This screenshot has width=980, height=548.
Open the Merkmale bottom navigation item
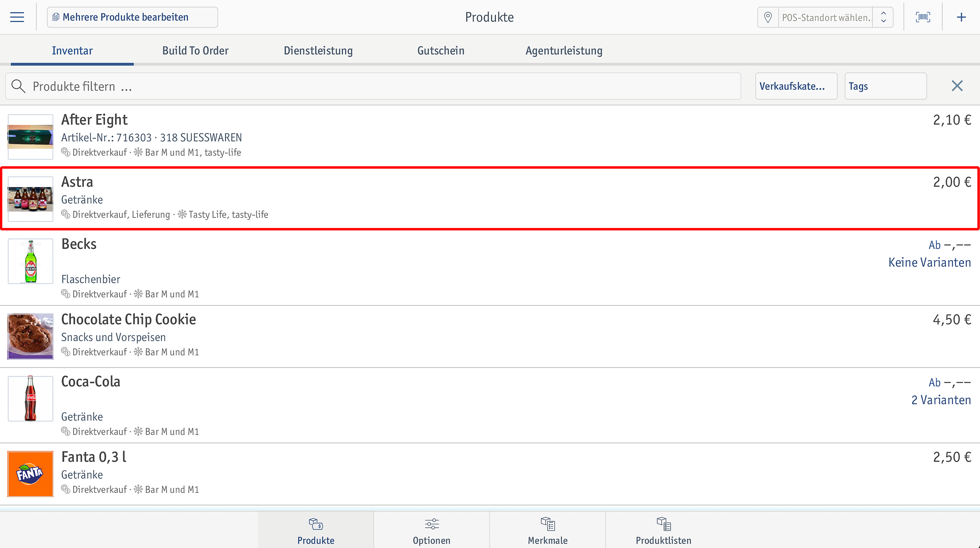(547, 530)
